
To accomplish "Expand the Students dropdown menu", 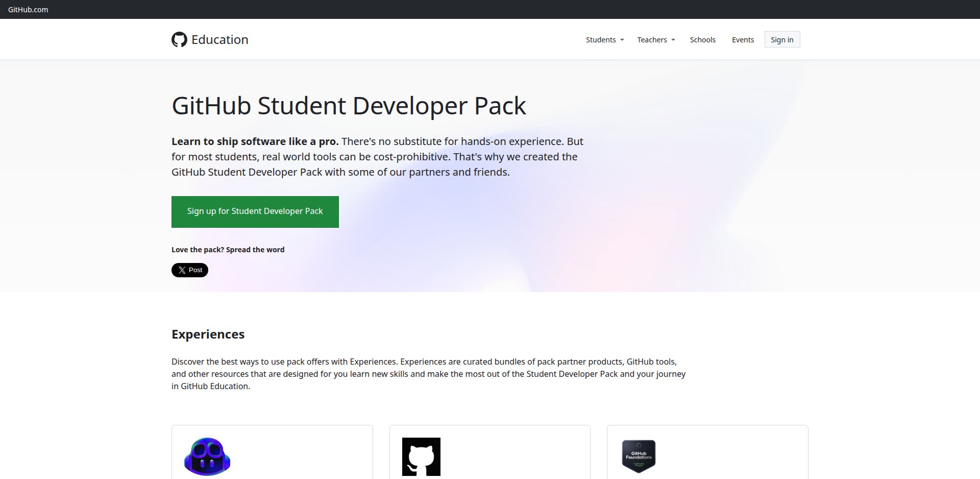I will pos(605,40).
